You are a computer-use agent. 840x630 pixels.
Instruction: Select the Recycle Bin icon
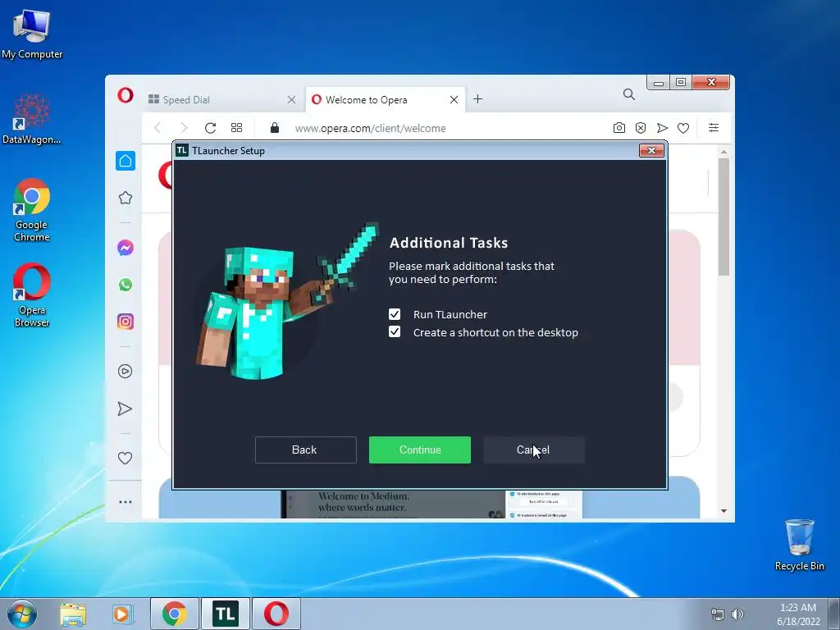799,545
